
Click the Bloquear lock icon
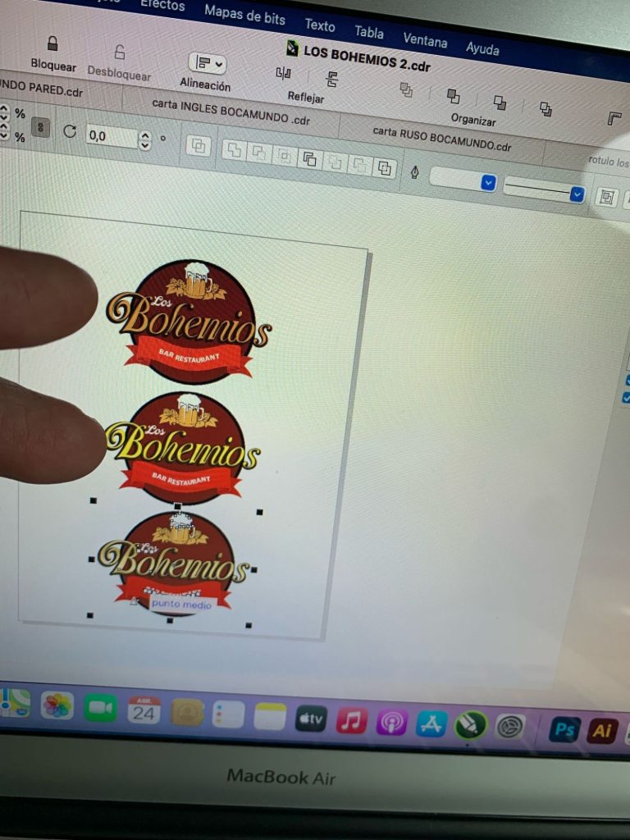(52, 43)
